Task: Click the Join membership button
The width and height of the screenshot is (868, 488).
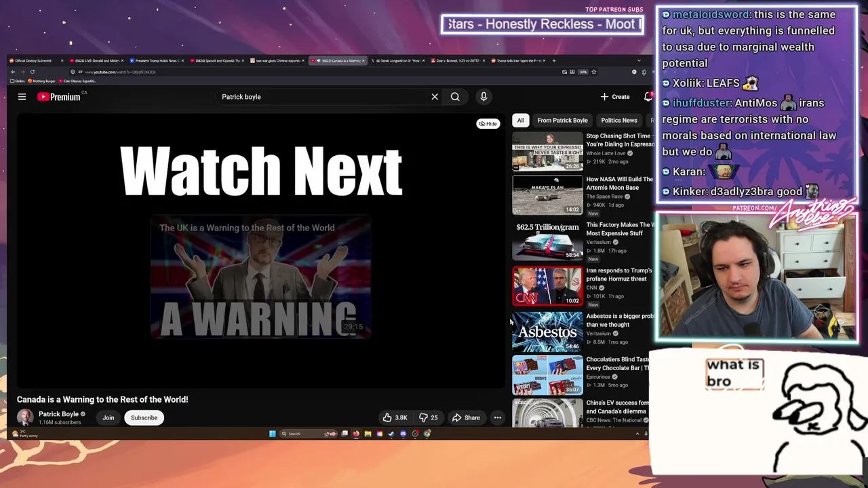Action: [x=108, y=418]
